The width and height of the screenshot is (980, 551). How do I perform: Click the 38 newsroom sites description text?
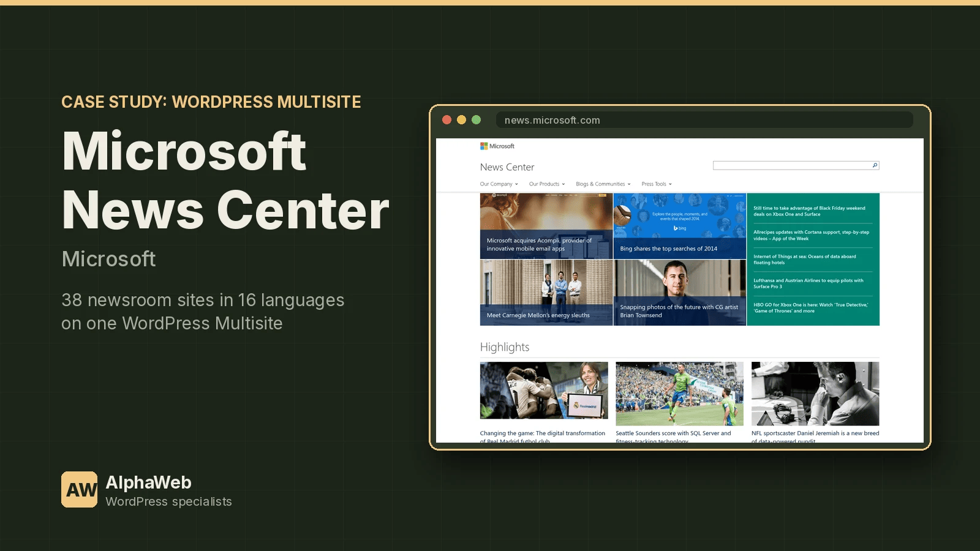[x=203, y=312]
